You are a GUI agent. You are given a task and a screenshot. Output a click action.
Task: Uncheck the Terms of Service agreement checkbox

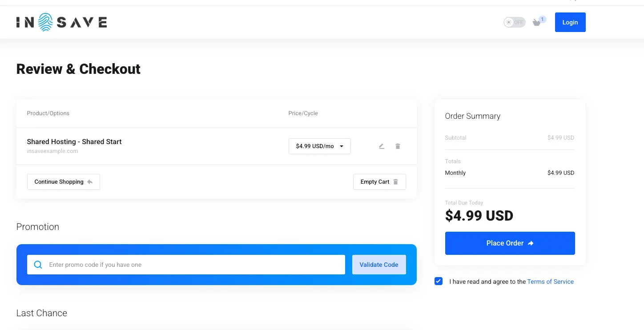coord(439,281)
